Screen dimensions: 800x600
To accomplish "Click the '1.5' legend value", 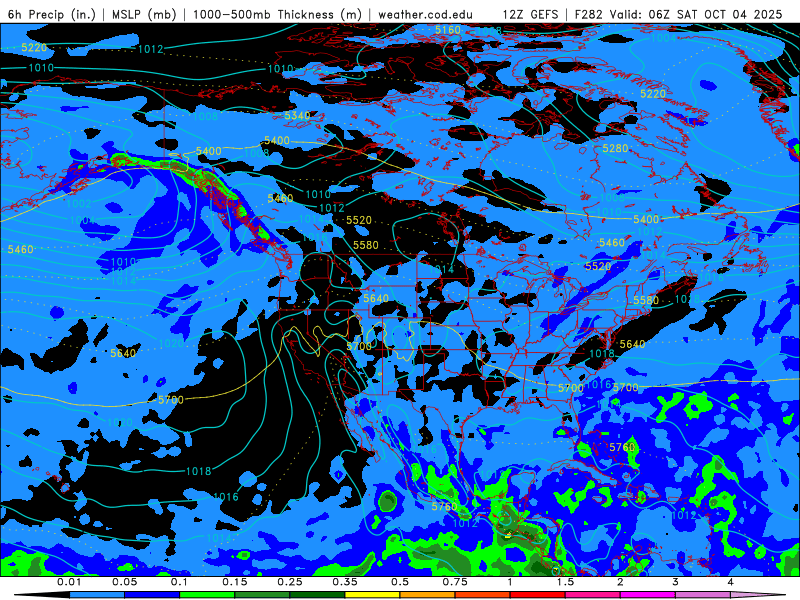I will click(565, 582).
